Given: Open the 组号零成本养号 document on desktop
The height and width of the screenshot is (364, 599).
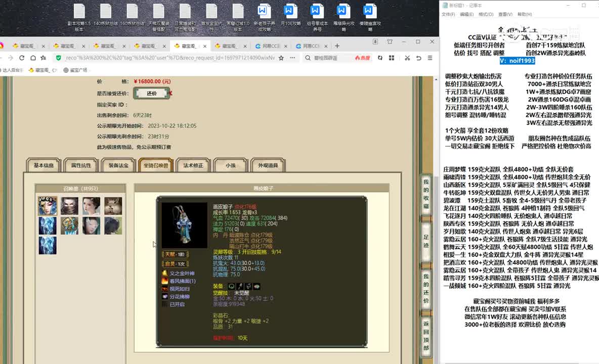Looking at the screenshot, I should (317, 18).
